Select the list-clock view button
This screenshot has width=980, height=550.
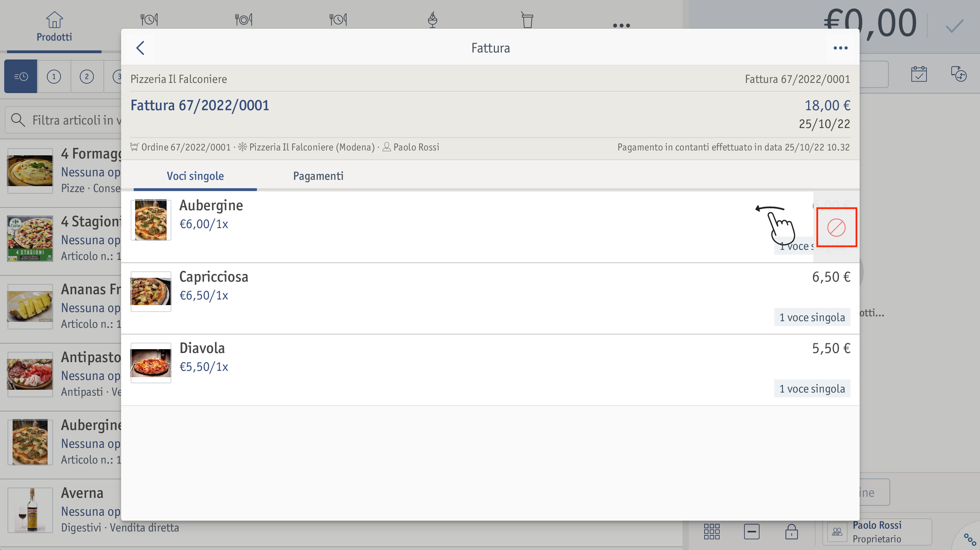21,77
